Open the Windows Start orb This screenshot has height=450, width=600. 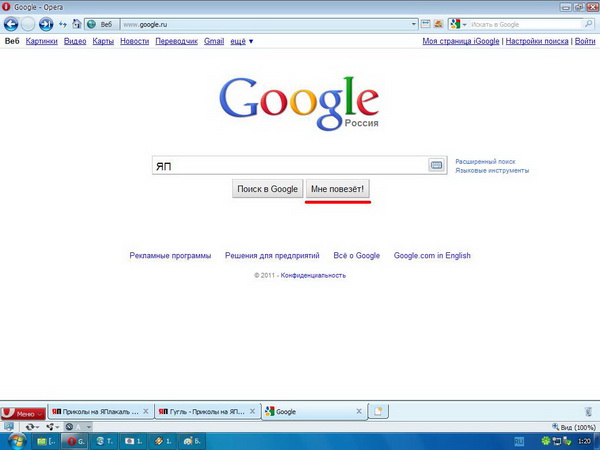coord(16,442)
